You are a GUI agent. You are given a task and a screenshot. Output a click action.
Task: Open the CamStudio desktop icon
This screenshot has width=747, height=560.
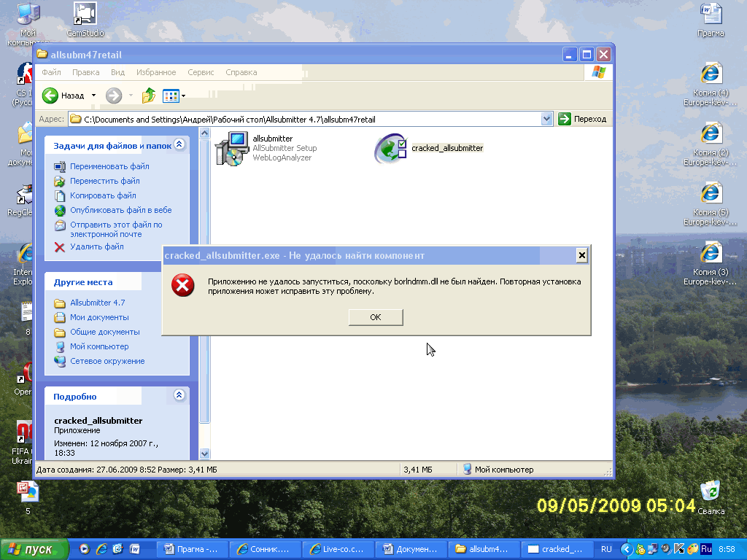pyautogui.click(x=85, y=15)
